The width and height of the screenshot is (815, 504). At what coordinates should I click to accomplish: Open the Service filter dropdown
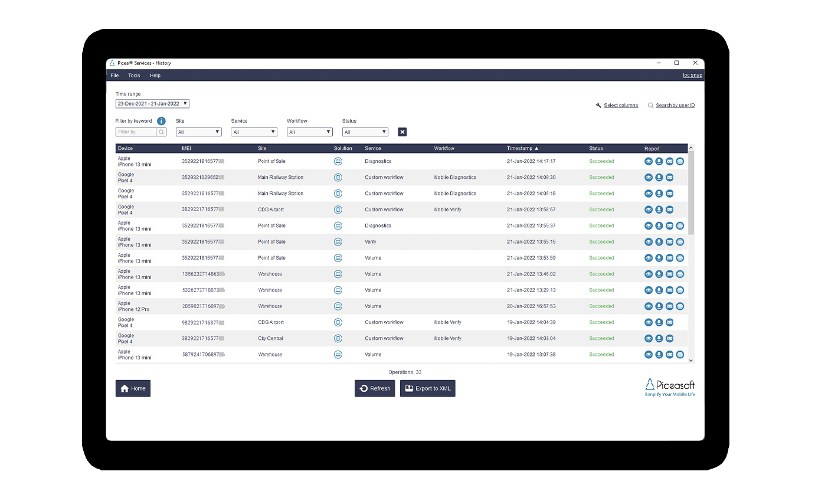click(254, 132)
